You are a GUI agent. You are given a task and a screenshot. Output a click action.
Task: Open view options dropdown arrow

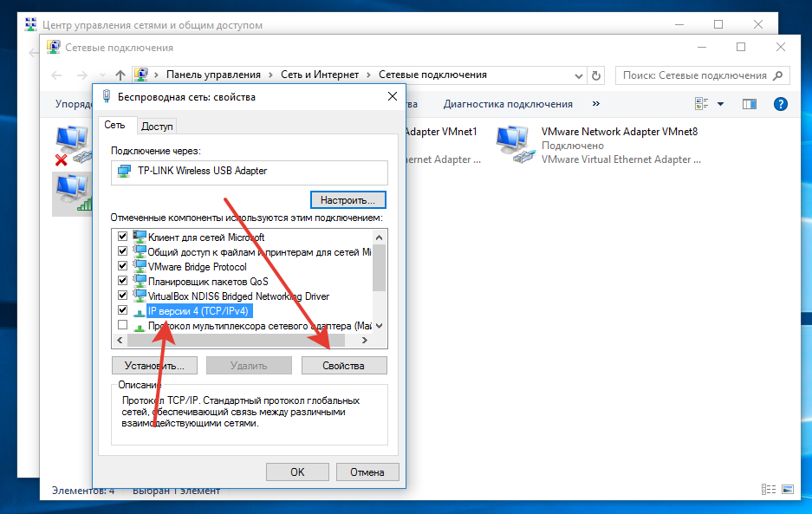720,104
